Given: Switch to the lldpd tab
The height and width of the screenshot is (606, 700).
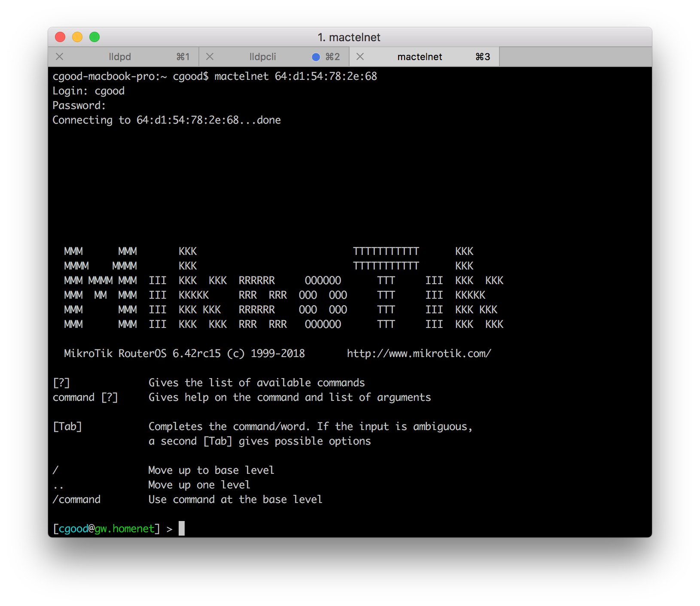Looking at the screenshot, I should coord(124,57).
